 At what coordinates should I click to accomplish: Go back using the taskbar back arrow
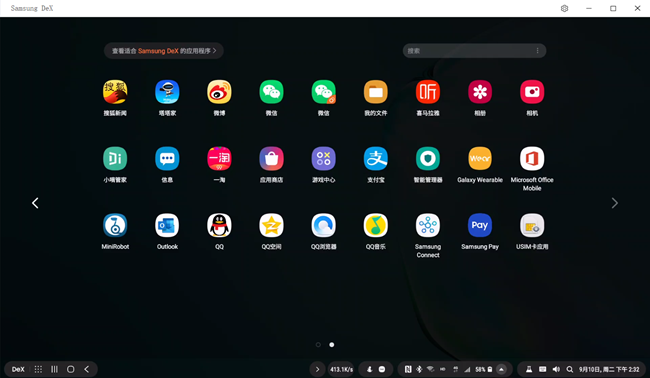coord(87,369)
